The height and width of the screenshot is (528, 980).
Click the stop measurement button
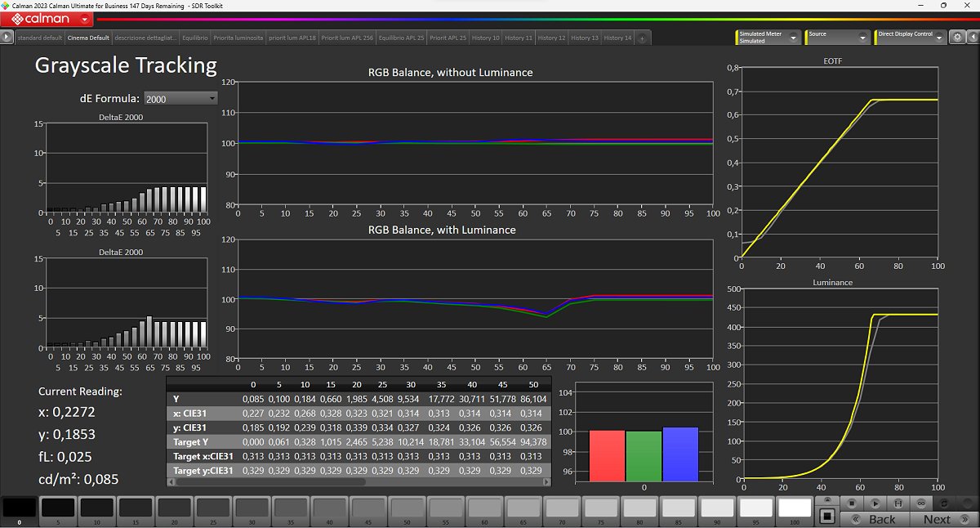(x=851, y=503)
